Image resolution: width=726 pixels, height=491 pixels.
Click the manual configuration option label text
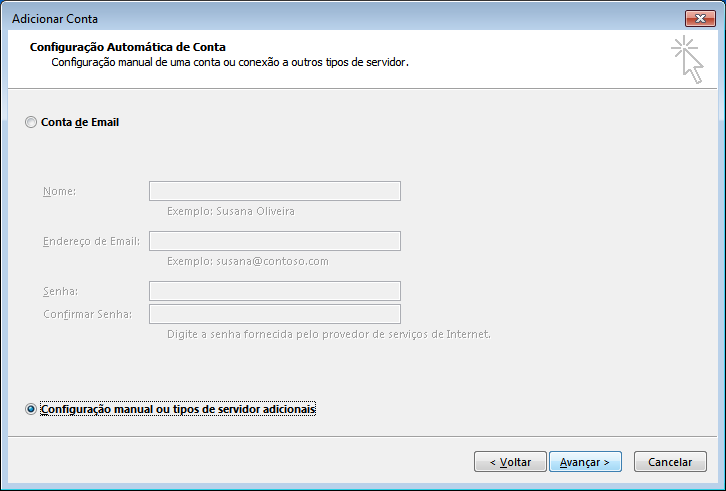[178, 409]
